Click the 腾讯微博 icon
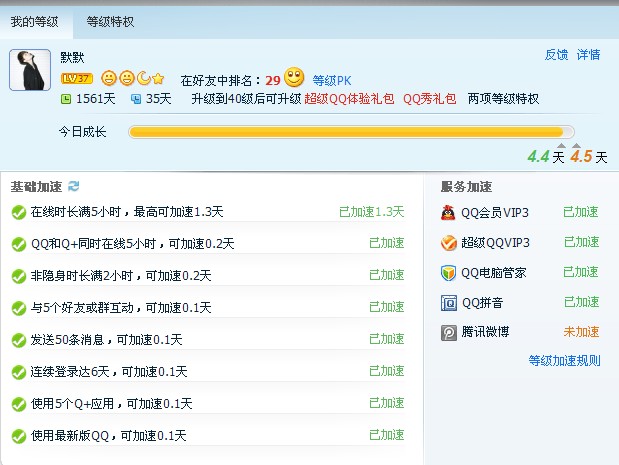The width and height of the screenshot is (619, 465). pyautogui.click(x=448, y=333)
